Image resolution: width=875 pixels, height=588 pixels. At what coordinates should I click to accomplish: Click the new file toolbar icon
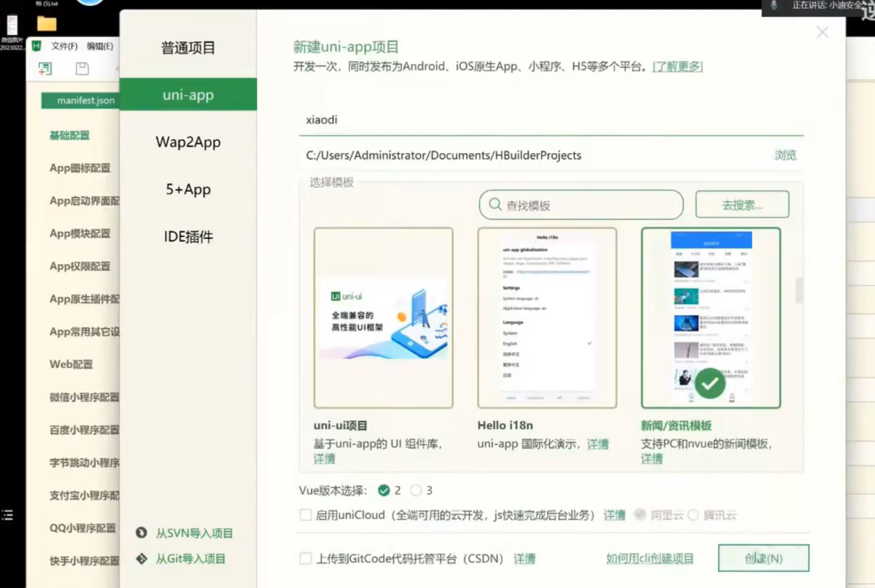45,69
